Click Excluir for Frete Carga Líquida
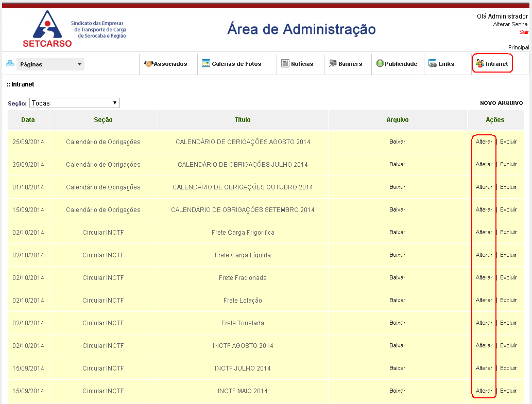This screenshot has height=404, width=532. [508, 255]
